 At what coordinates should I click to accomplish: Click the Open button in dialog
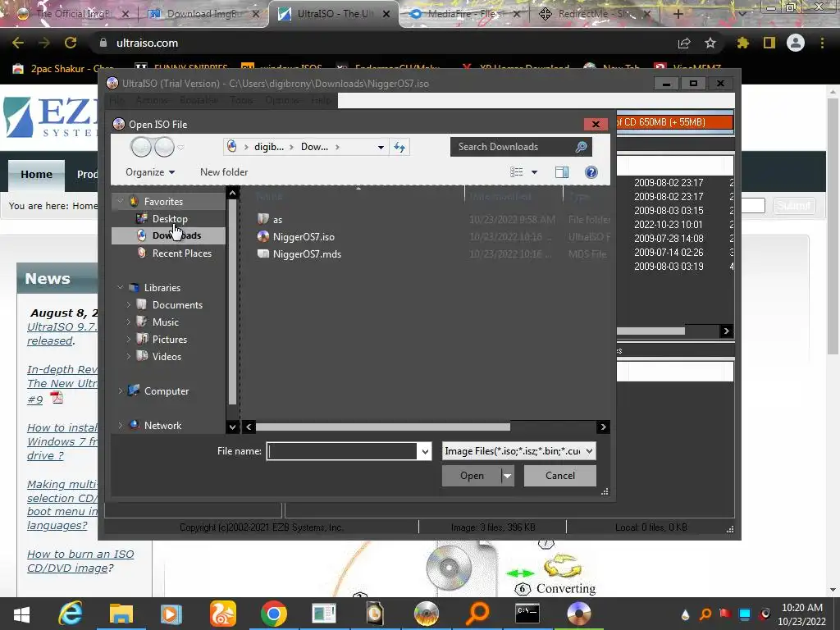tap(472, 476)
